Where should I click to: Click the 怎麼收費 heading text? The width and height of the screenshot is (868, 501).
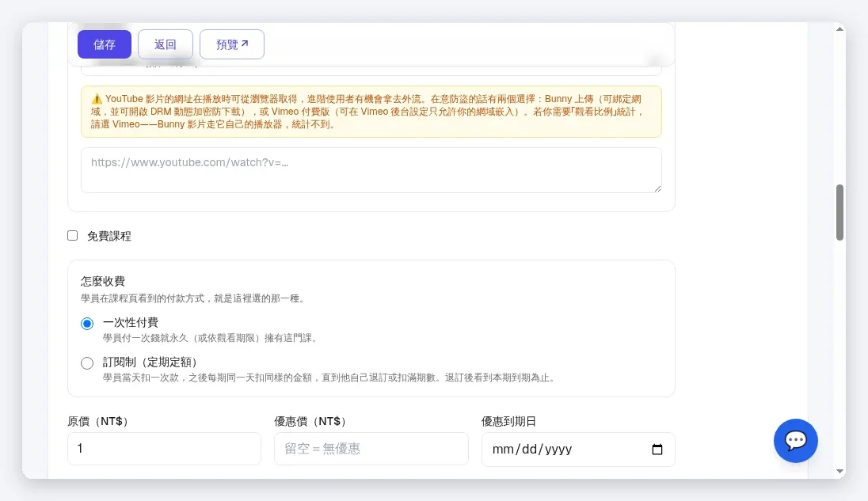pos(103,281)
